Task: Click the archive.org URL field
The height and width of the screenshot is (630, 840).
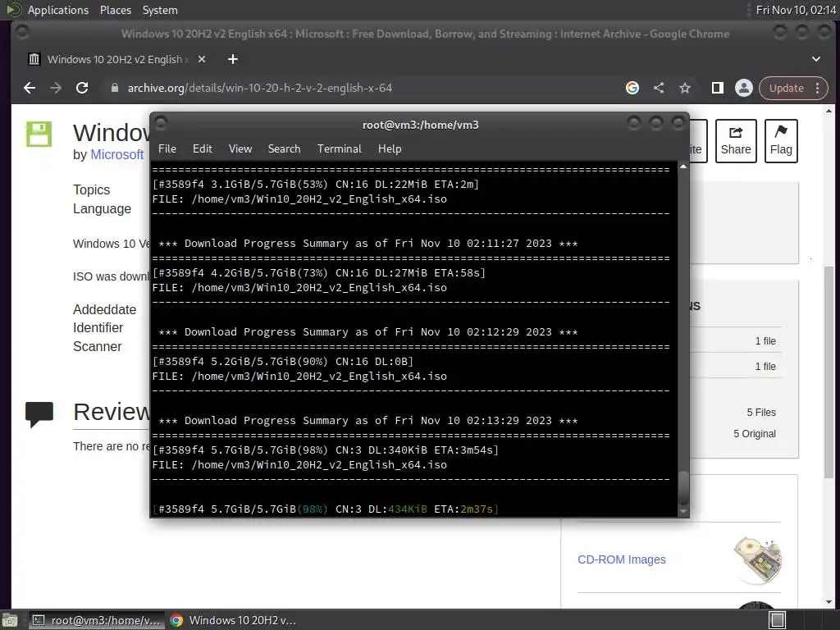Action: (x=260, y=88)
